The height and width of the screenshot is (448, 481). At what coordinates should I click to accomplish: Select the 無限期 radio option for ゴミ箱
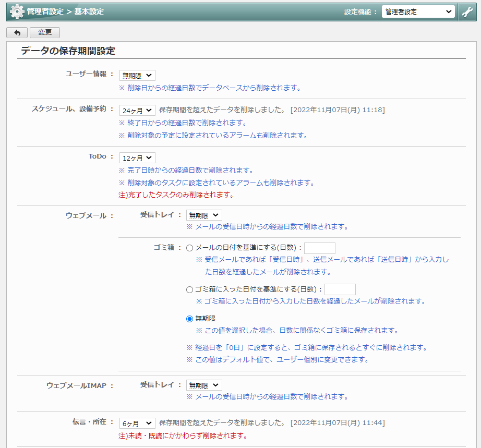(x=190, y=319)
